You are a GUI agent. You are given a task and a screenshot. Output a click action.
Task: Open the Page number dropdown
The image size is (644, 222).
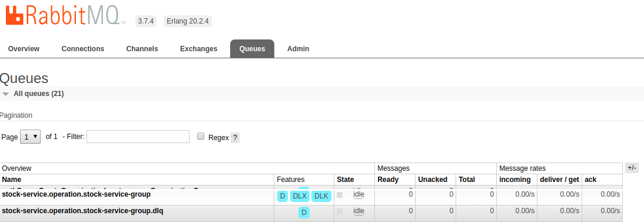tap(31, 137)
